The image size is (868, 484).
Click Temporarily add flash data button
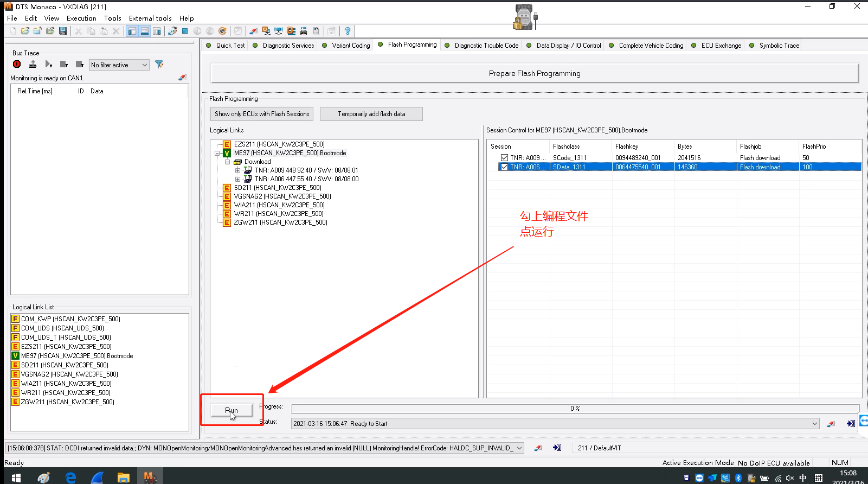371,114
